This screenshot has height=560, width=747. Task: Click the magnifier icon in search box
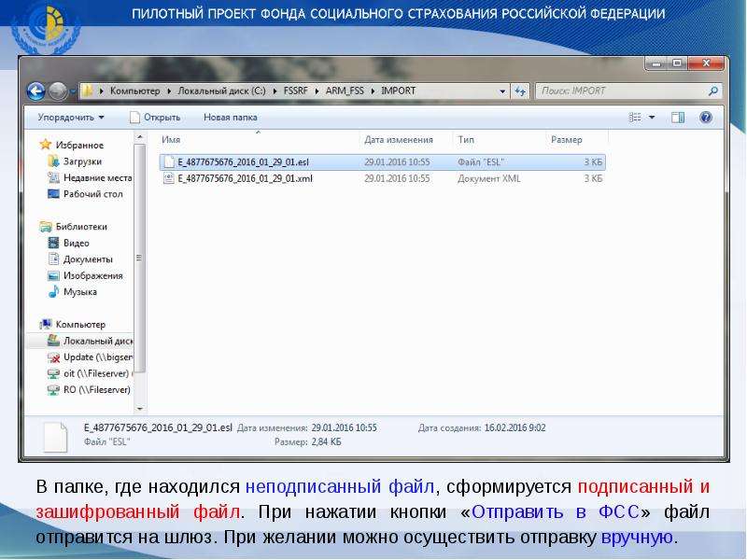(x=713, y=91)
